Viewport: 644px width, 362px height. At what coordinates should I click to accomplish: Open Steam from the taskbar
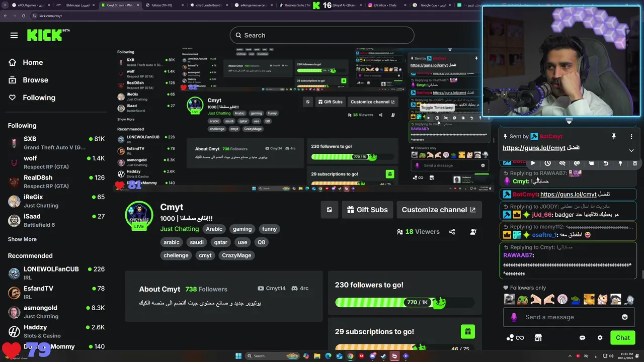point(383,356)
